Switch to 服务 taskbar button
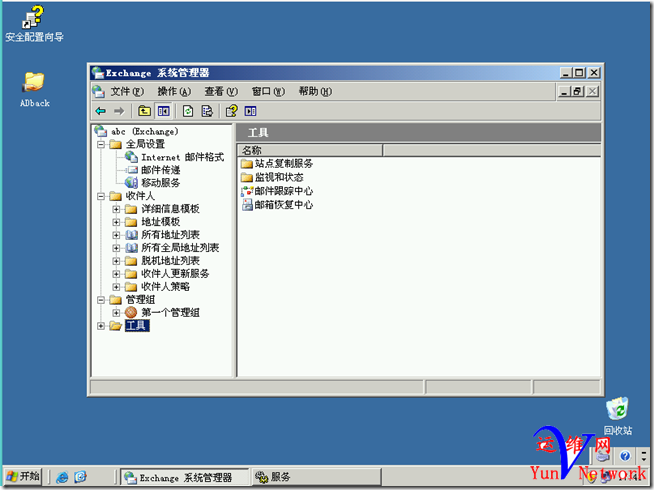The width and height of the screenshot is (654, 490). (x=316, y=477)
